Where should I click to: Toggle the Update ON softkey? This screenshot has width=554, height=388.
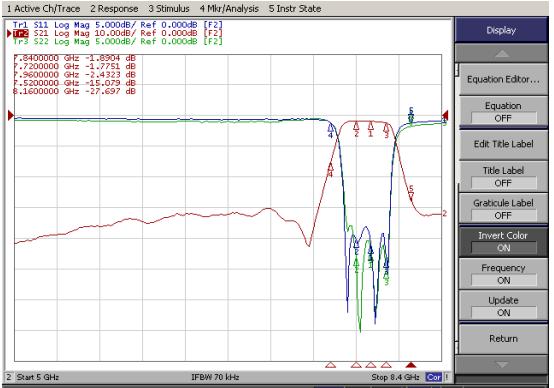coord(503,307)
